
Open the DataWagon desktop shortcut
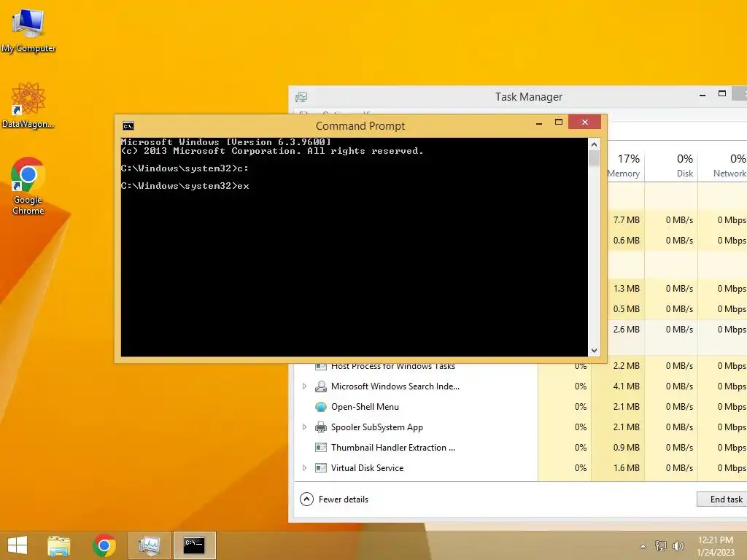coord(28,105)
